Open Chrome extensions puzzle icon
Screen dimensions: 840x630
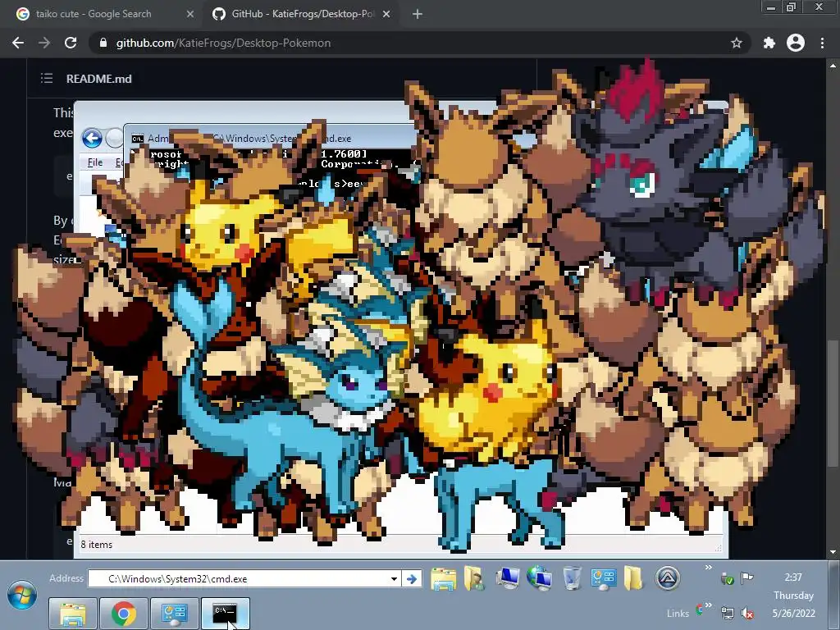[x=769, y=43]
